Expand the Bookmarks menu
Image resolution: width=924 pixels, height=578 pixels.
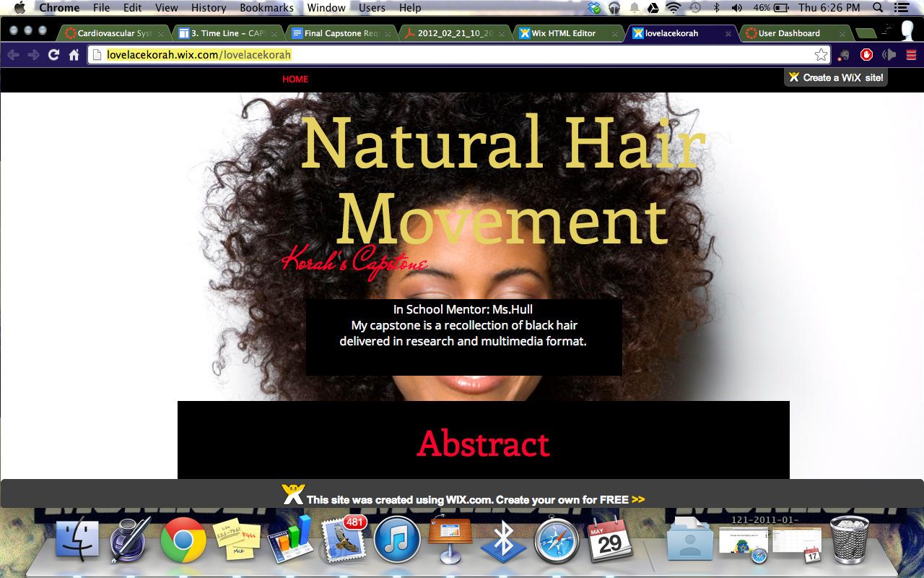pyautogui.click(x=266, y=8)
